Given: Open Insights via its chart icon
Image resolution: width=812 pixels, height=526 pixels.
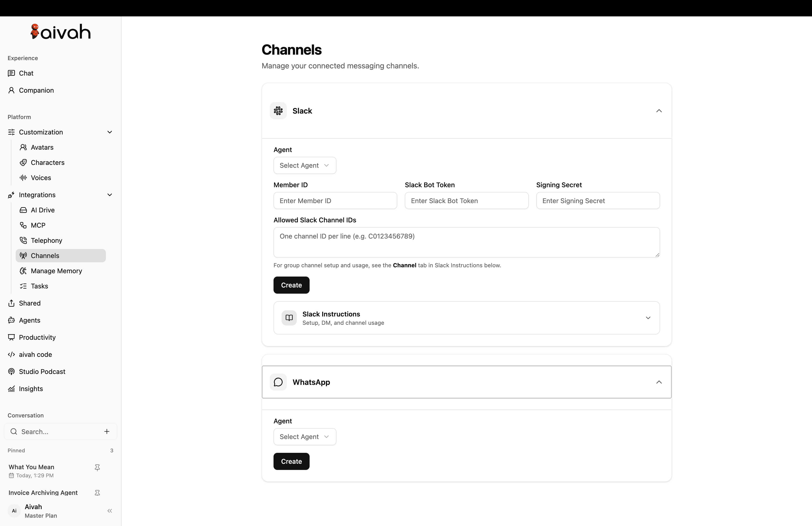Looking at the screenshot, I should (x=11, y=389).
